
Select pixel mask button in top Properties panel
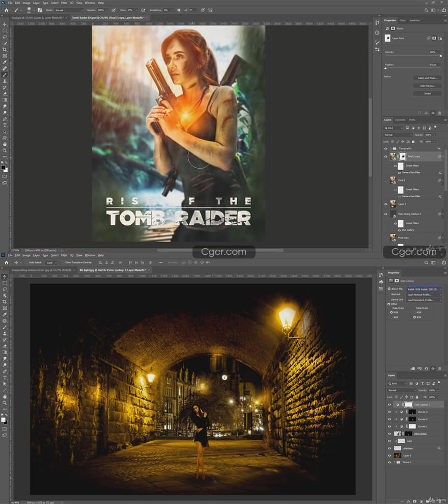pos(434,38)
